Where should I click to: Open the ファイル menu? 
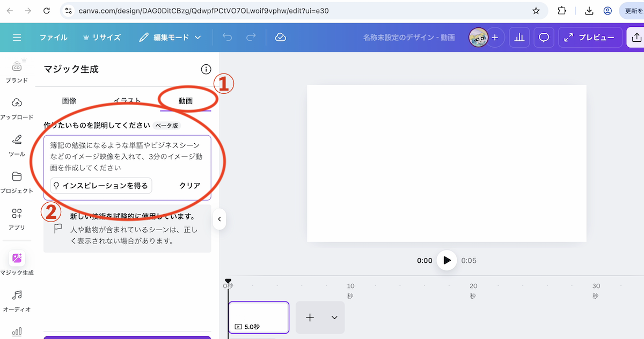click(53, 38)
